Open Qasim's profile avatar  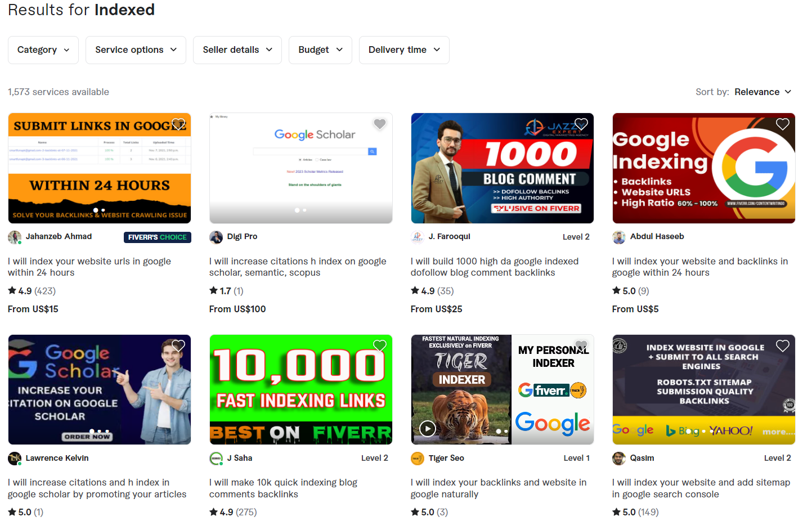[x=619, y=459]
